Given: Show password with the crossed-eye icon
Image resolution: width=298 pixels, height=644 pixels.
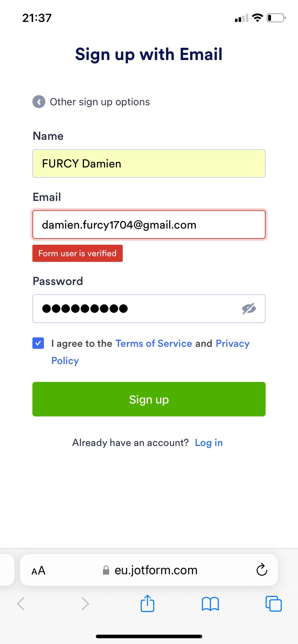Looking at the screenshot, I should [x=249, y=308].
